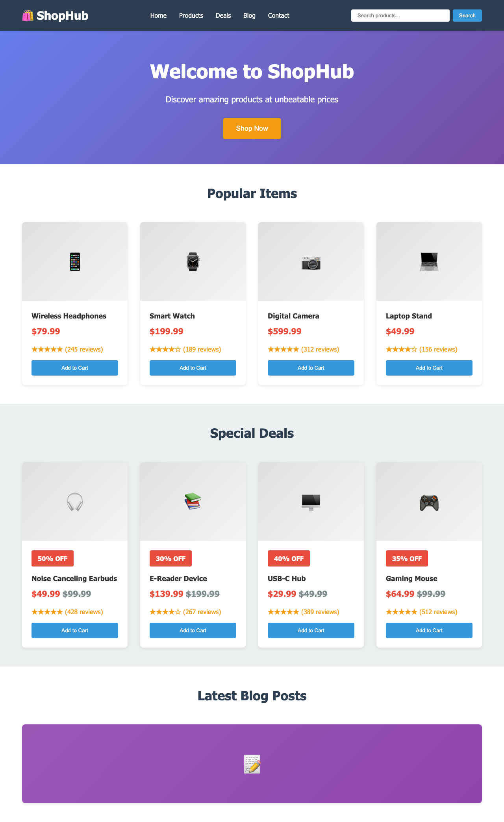Click the books image on the E-Reader Device card
504x822 pixels.
pos(193,502)
